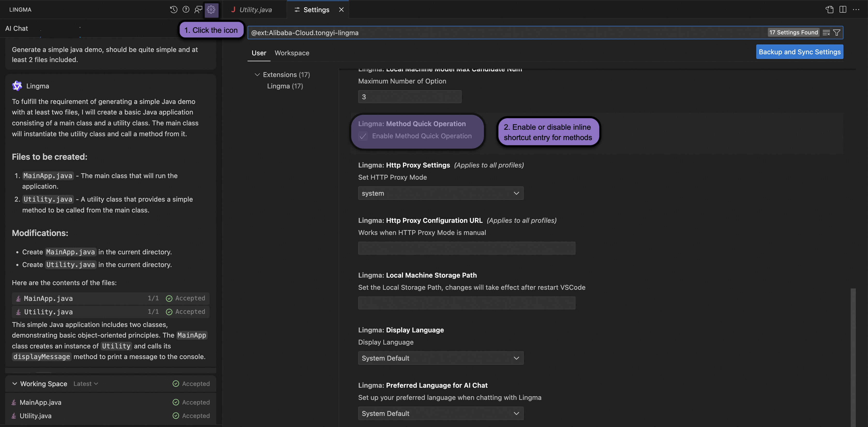Open Lingma settings gear icon
The width and height of the screenshot is (868, 427).
(x=211, y=9)
